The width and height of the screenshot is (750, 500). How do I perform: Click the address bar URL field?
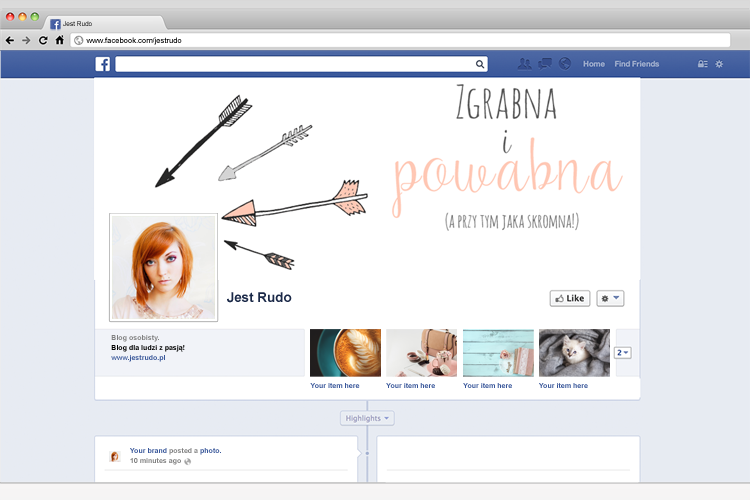[400, 41]
